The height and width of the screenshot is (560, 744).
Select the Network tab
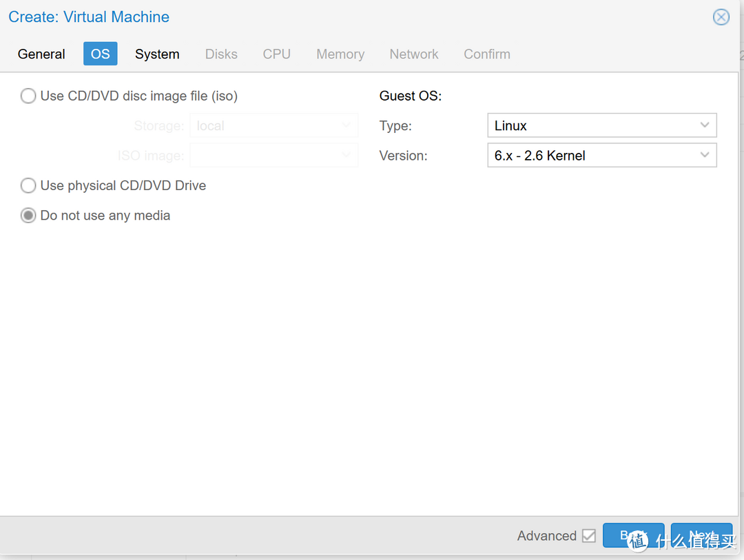pos(414,54)
